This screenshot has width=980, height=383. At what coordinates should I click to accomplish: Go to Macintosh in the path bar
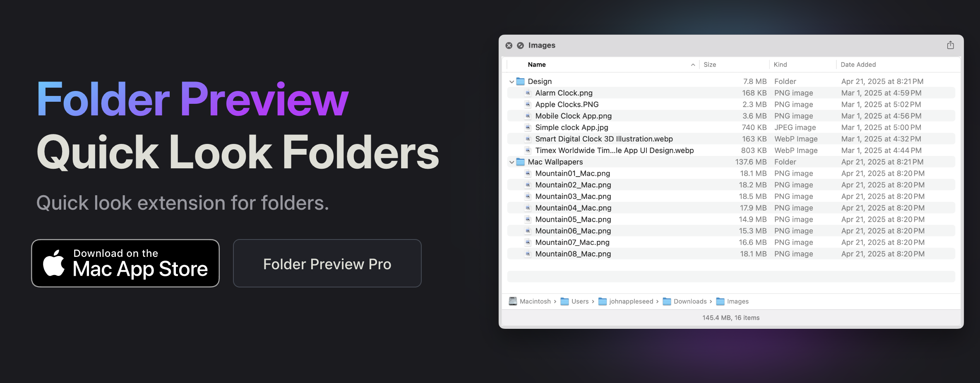(x=535, y=302)
